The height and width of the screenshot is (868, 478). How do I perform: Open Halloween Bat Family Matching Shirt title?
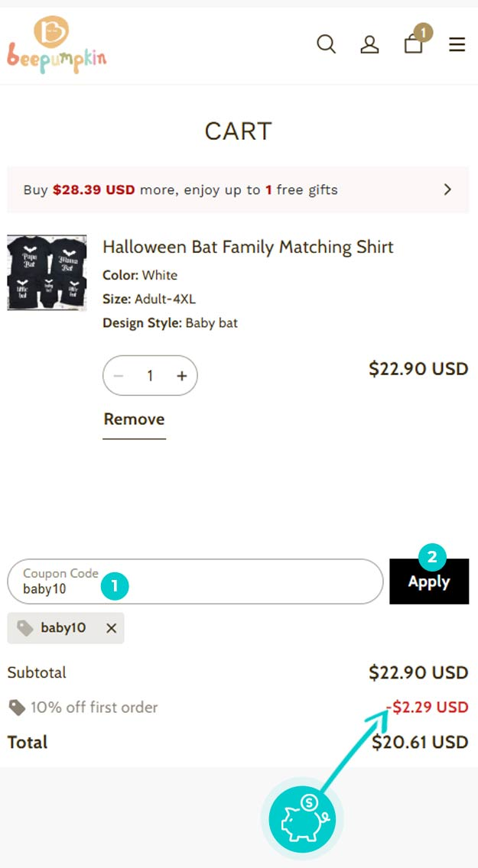[x=248, y=247]
